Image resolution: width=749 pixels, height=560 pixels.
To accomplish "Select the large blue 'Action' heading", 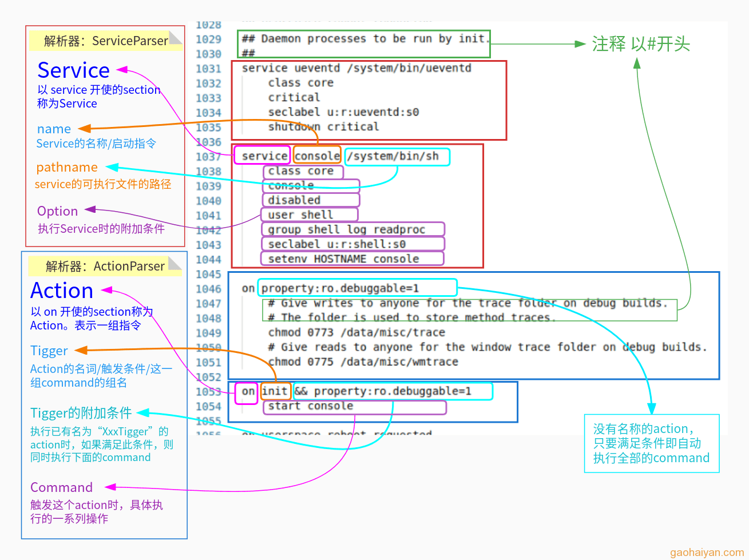I will [x=62, y=291].
